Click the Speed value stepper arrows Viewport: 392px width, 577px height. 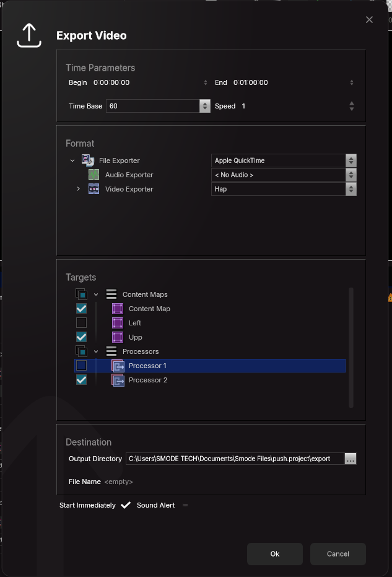click(x=352, y=106)
